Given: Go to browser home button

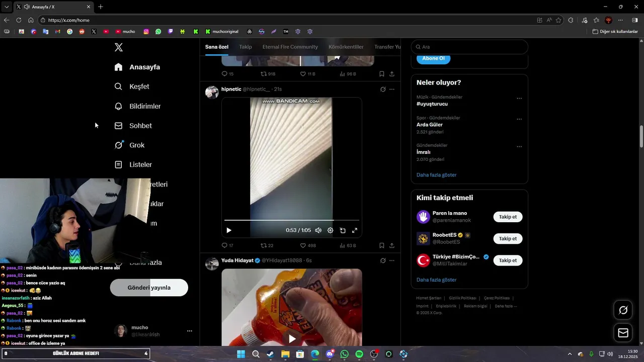Looking at the screenshot, I should coord(31,20).
